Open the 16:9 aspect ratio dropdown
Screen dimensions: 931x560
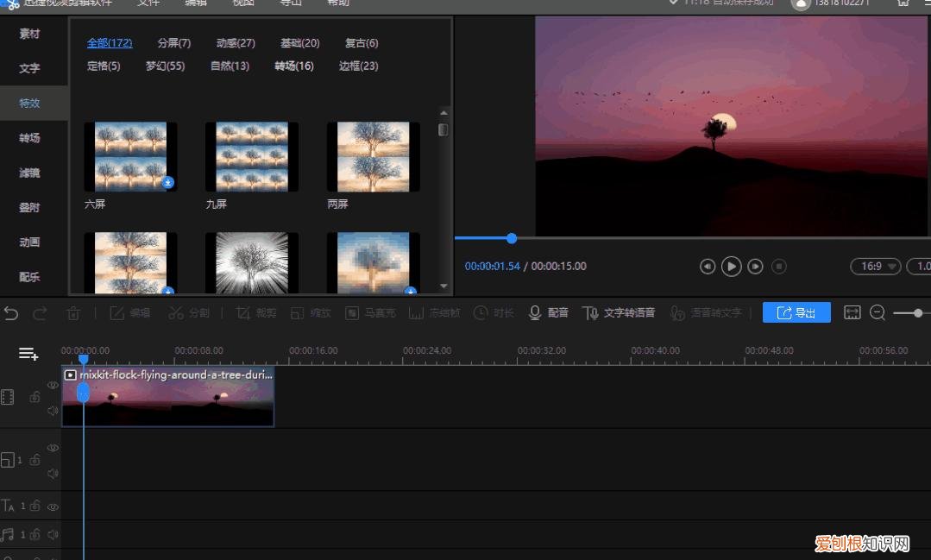point(875,267)
